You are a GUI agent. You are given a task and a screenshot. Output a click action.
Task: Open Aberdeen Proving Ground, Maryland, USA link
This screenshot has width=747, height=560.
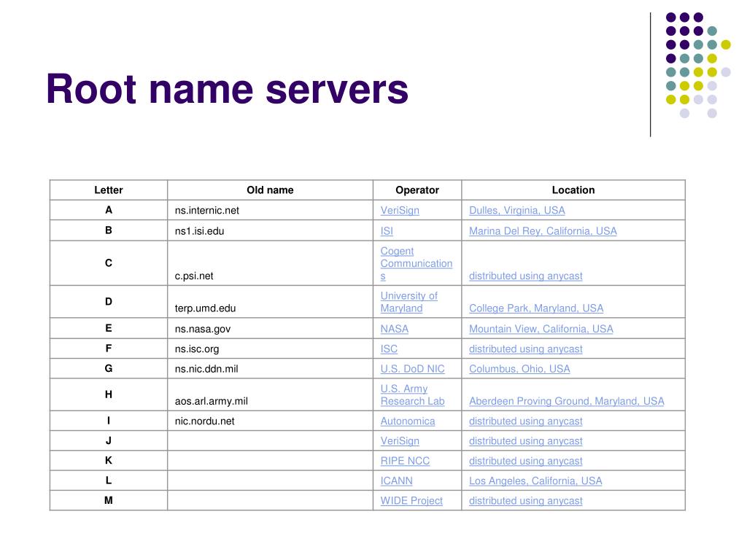(566, 401)
